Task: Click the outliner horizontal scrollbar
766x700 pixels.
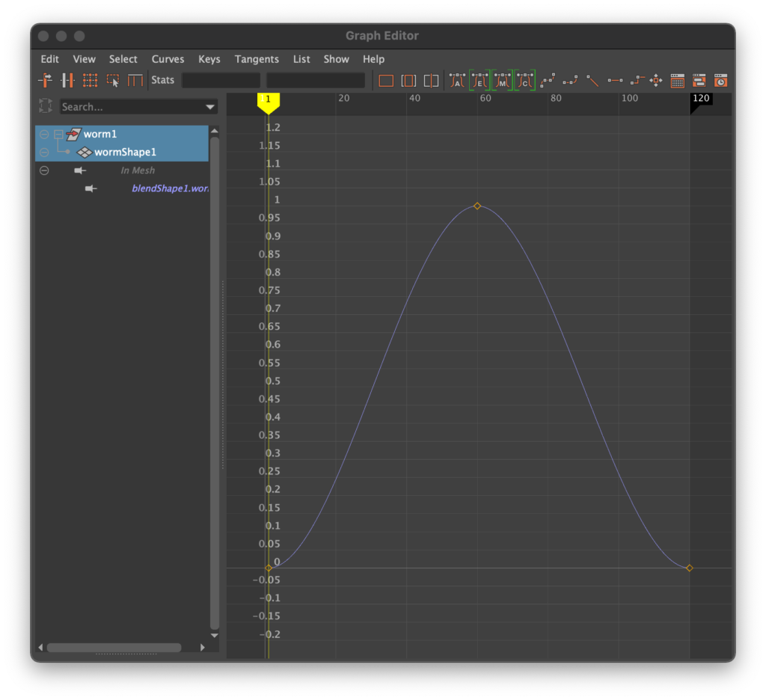Action: pyautogui.click(x=114, y=648)
